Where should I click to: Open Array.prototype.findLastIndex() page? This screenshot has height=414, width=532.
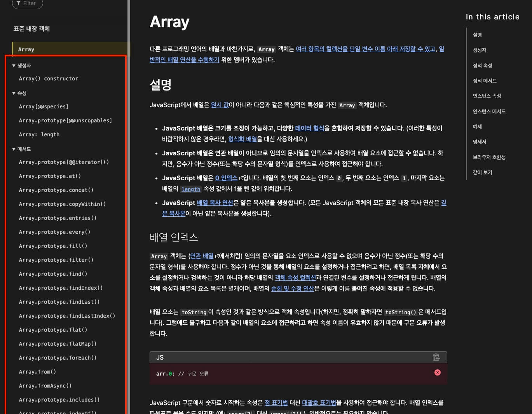click(67, 316)
